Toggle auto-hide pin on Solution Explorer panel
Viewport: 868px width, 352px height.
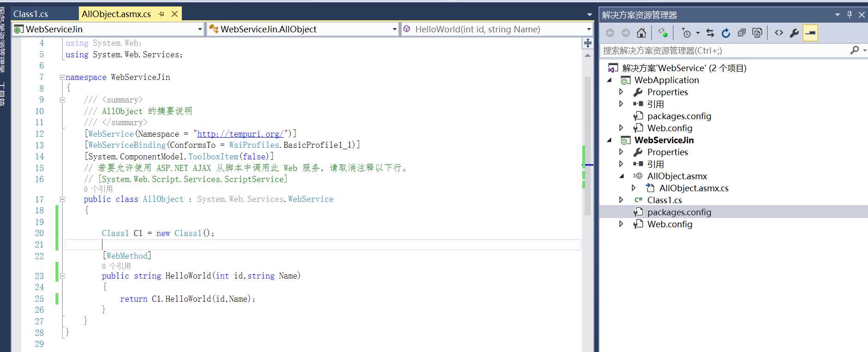coord(850,15)
